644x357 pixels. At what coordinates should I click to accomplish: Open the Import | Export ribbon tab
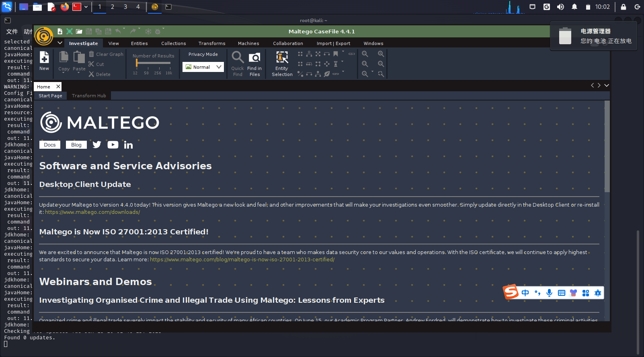click(x=333, y=43)
